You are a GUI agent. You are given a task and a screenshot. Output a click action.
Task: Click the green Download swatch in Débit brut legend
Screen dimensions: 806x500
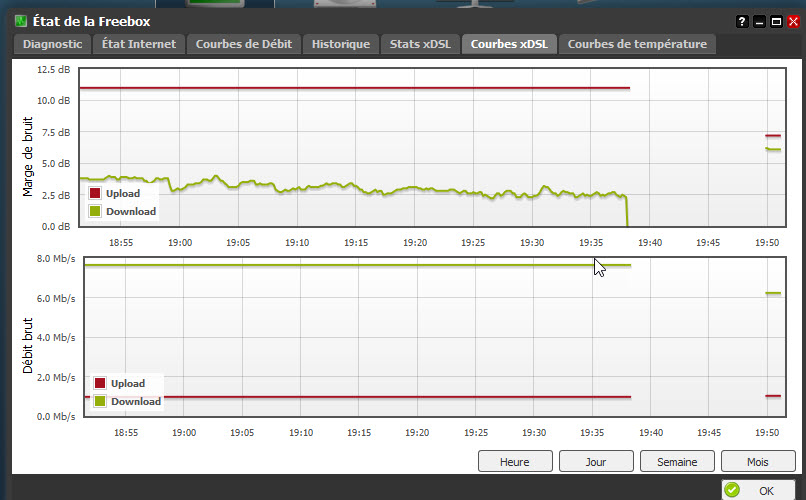click(100, 401)
